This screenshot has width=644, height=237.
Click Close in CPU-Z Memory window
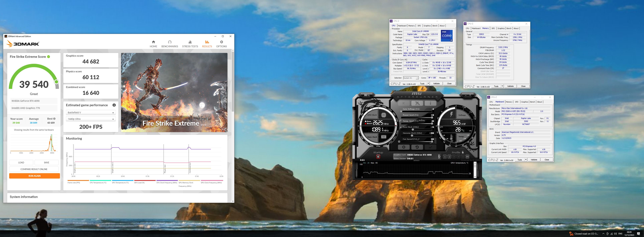tap(523, 86)
